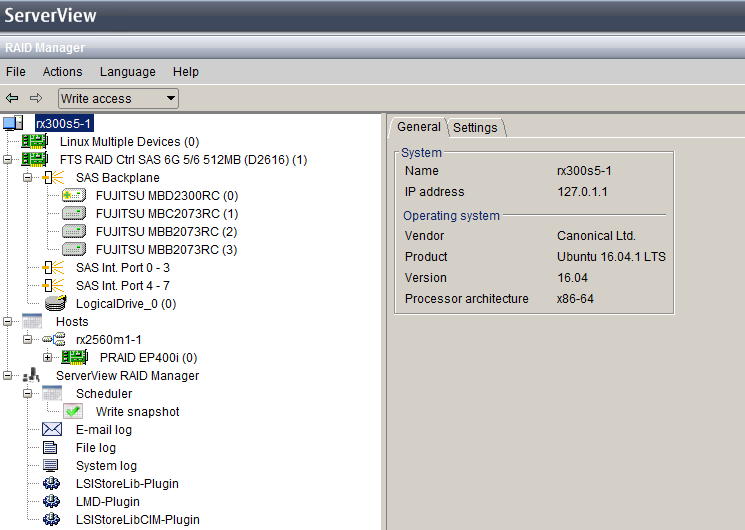Click the FUJITSU MBB2073RC (2) disk icon
This screenshot has height=530, width=745.
[74, 231]
